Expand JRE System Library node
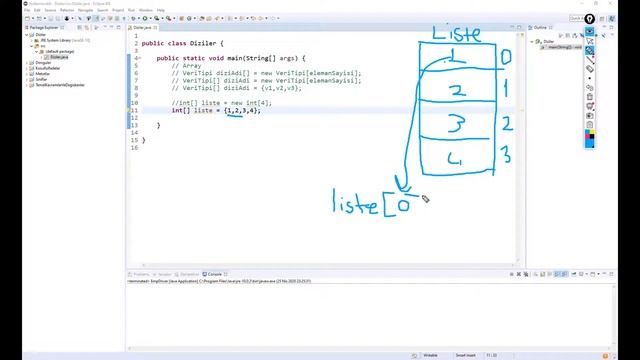 [x=32, y=40]
